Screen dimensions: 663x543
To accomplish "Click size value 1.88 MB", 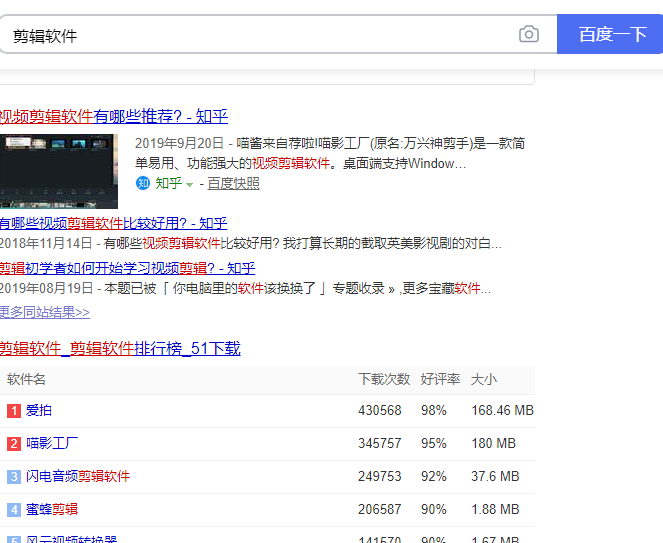I will coord(495,509).
